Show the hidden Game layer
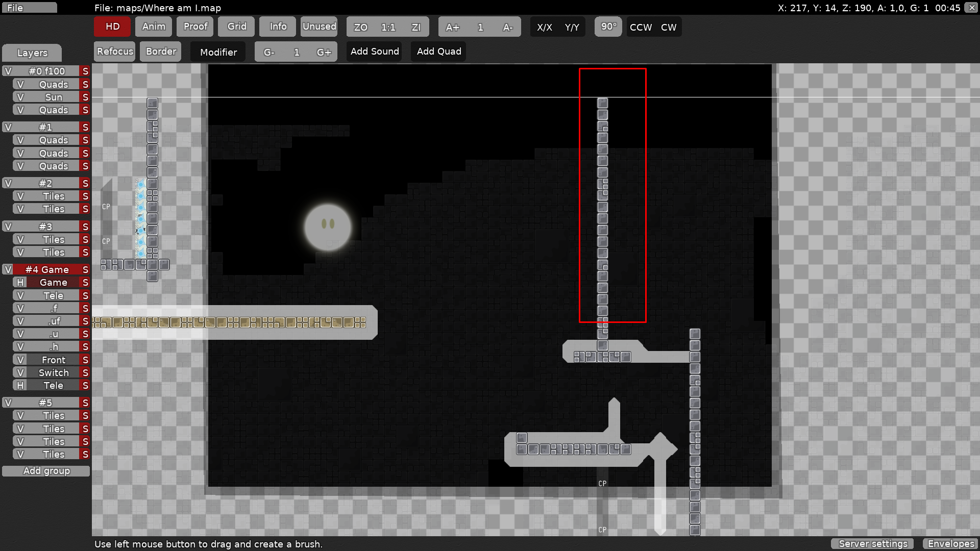 tap(20, 282)
